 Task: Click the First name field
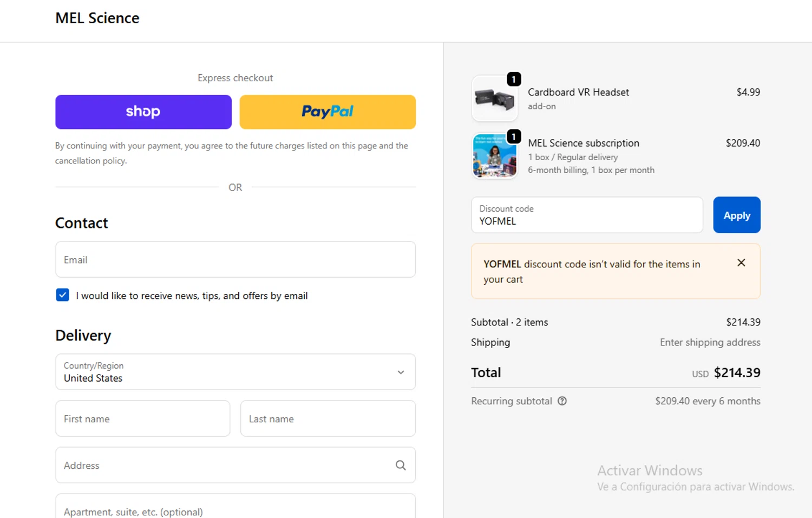tap(143, 418)
